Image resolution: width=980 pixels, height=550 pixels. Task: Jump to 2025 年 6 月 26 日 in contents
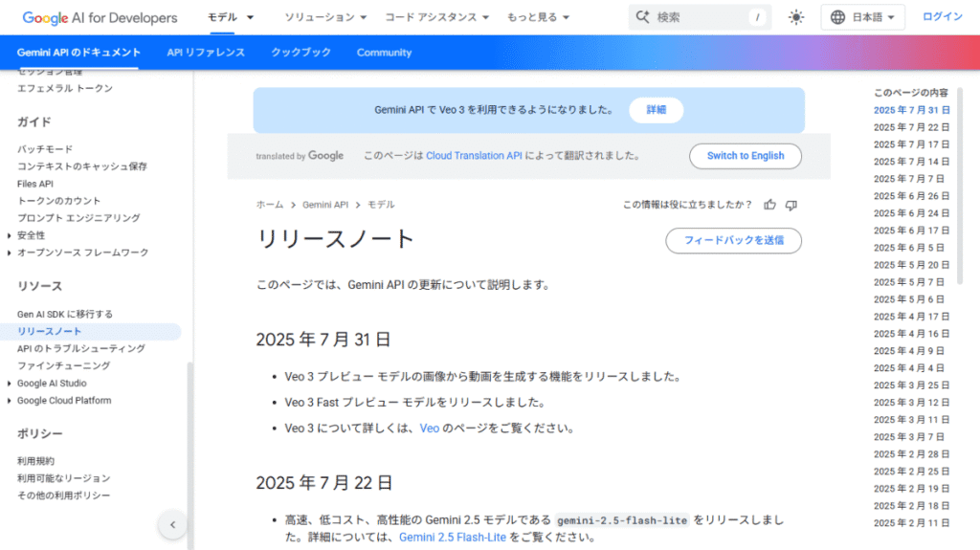click(x=911, y=196)
